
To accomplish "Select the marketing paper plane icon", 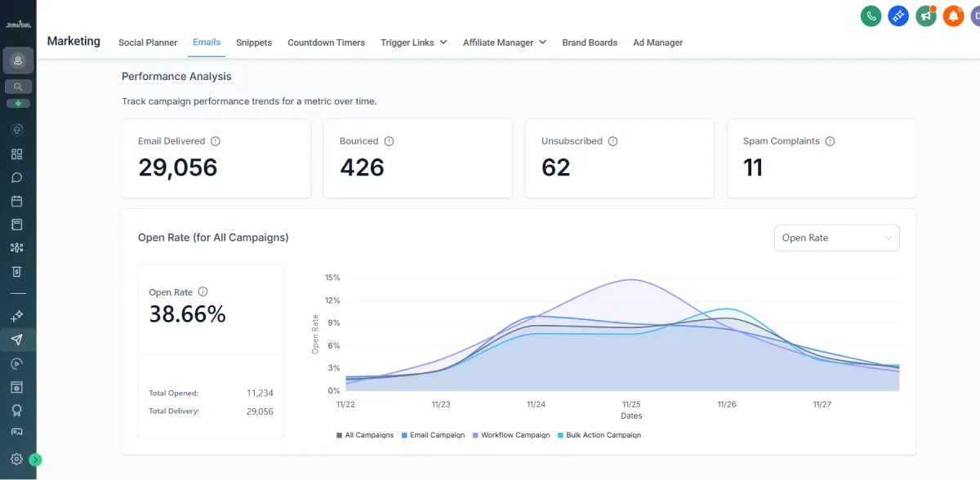I will [17, 340].
